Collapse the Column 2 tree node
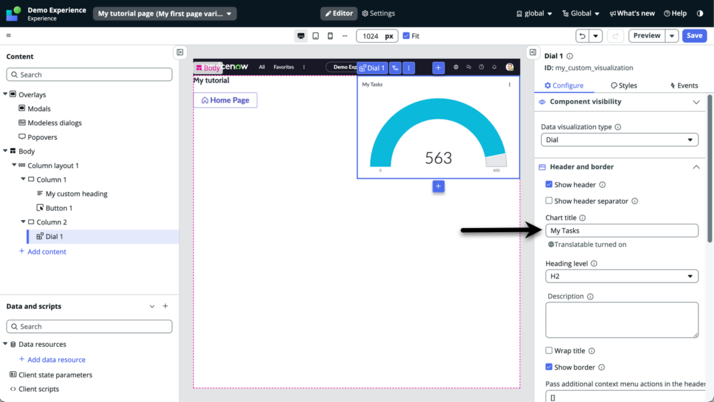The image size is (714, 402). 23,222
